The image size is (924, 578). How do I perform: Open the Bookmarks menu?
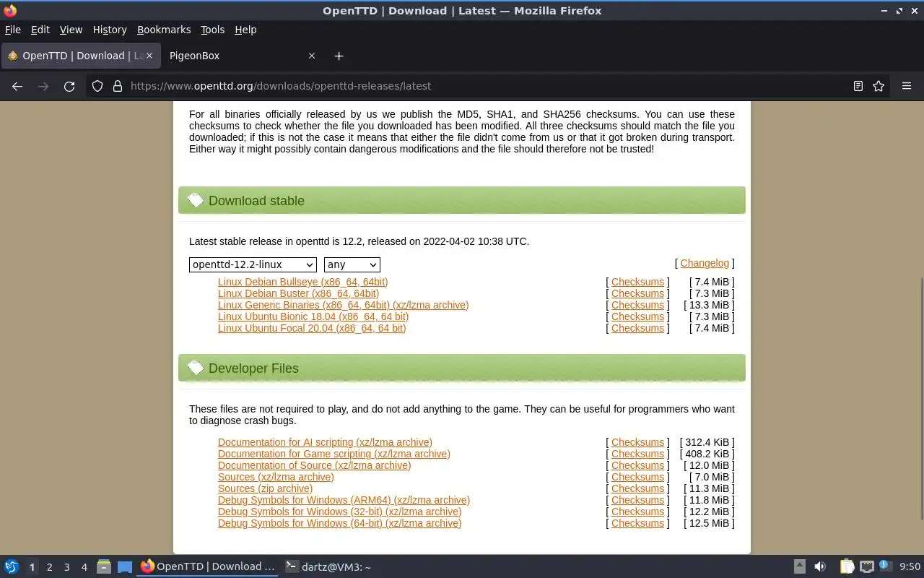click(x=164, y=30)
